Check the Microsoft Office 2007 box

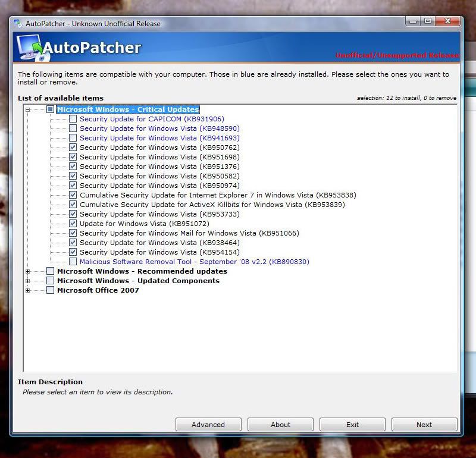[51, 290]
